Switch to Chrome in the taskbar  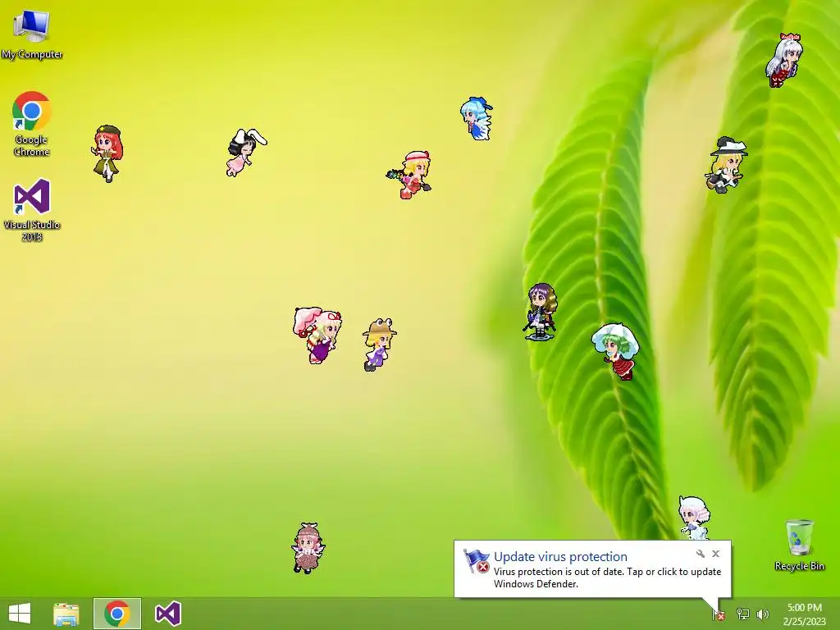[x=117, y=614]
